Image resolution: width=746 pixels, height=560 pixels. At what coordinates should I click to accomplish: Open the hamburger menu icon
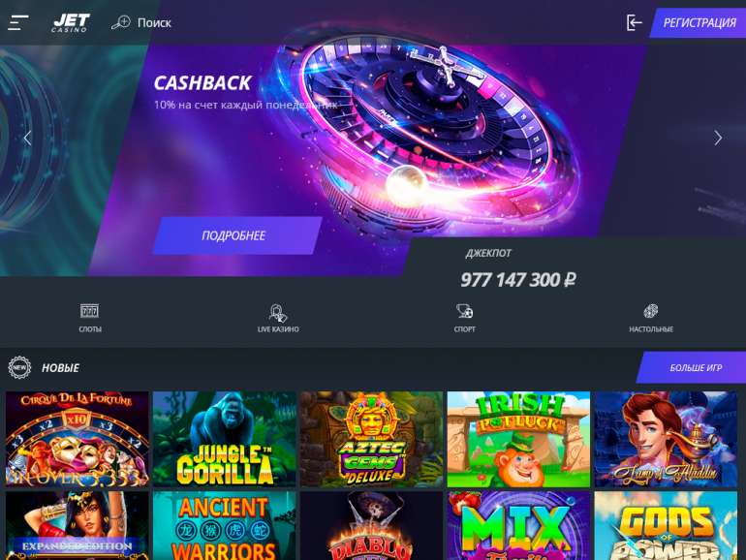(18, 22)
